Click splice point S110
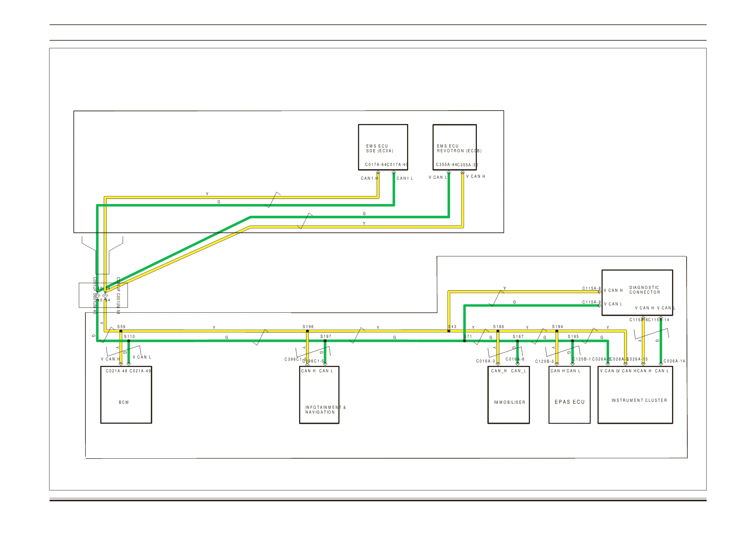Screen dimensions: 756x535 (x=129, y=341)
